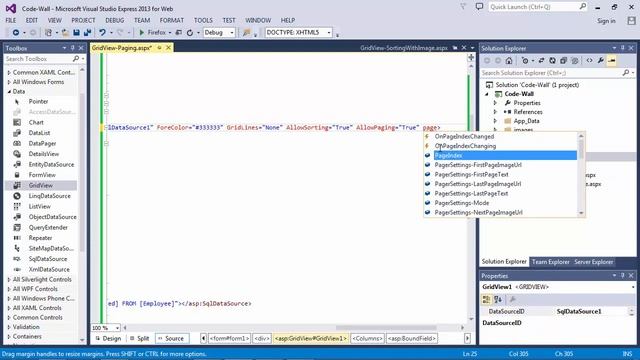Switch to the Server Explorer tab
640x360 pixels.
coord(593,262)
